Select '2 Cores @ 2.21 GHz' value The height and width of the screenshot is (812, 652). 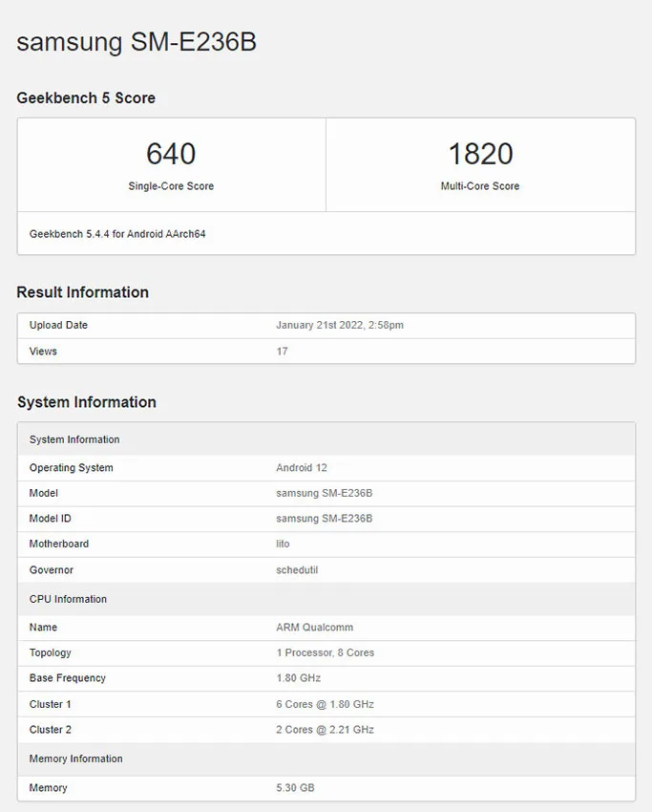(325, 730)
